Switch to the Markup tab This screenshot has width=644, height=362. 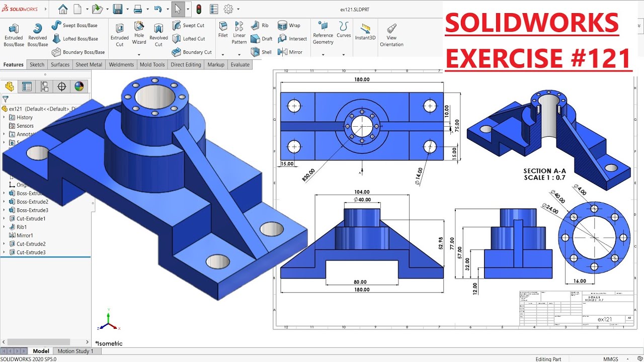click(216, 64)
